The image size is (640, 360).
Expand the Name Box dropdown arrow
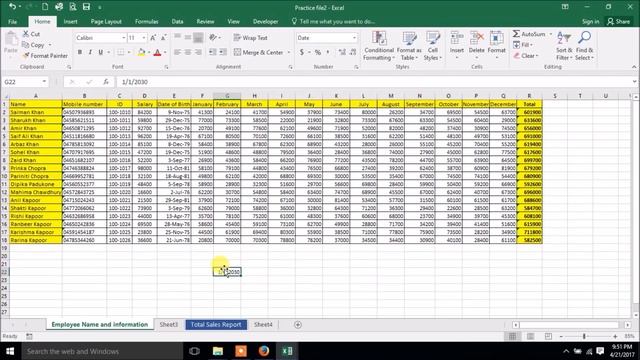[x=44, y=82]
